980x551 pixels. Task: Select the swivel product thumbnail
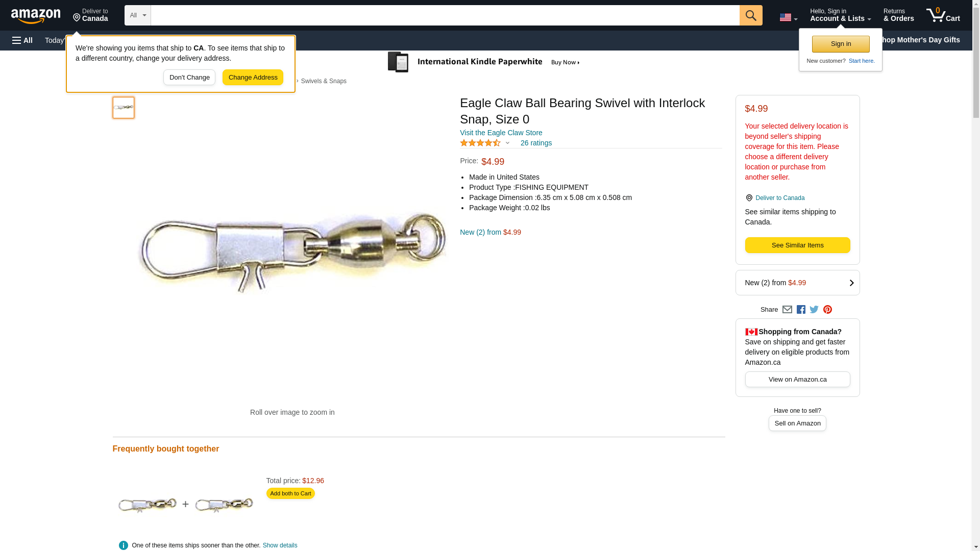[124, 108]
